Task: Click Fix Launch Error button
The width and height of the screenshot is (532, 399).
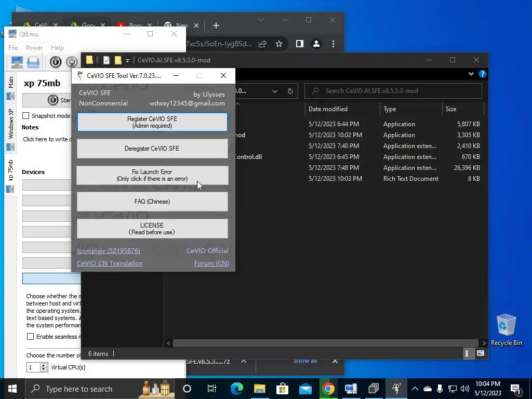Action: tap(152, 175)
